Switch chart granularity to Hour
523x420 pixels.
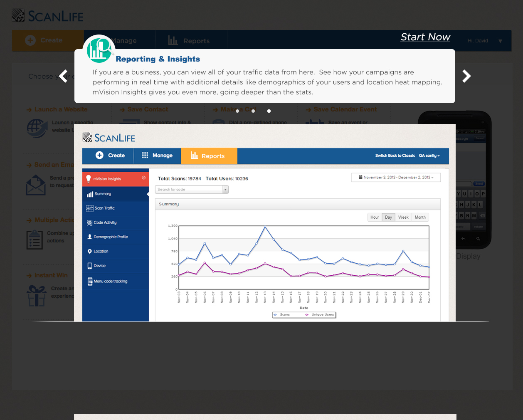(x=374, y=217)
